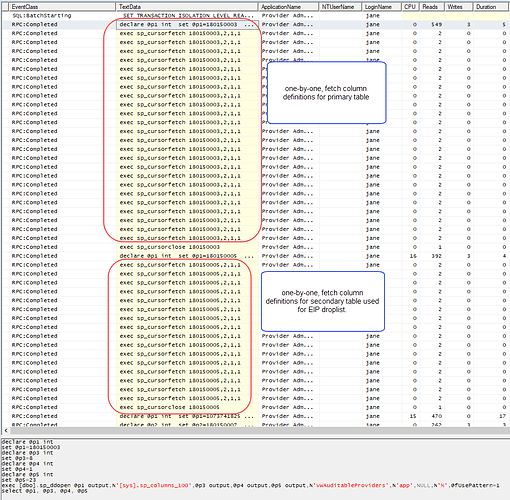Click the TextData column header
The height and width of the screenshot is (500, 510).
pyautogui.click(x=187, y=7)
